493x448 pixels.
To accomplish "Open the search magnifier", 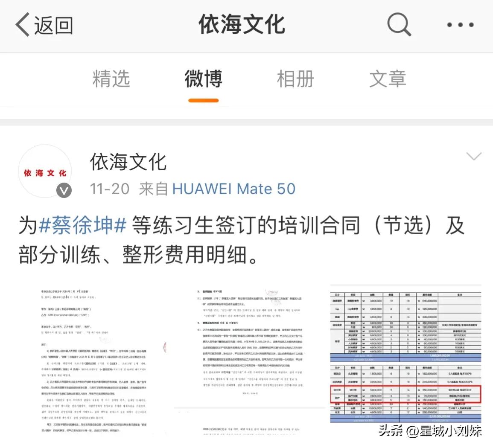I will pyautogui.click(x=398, y=24).
